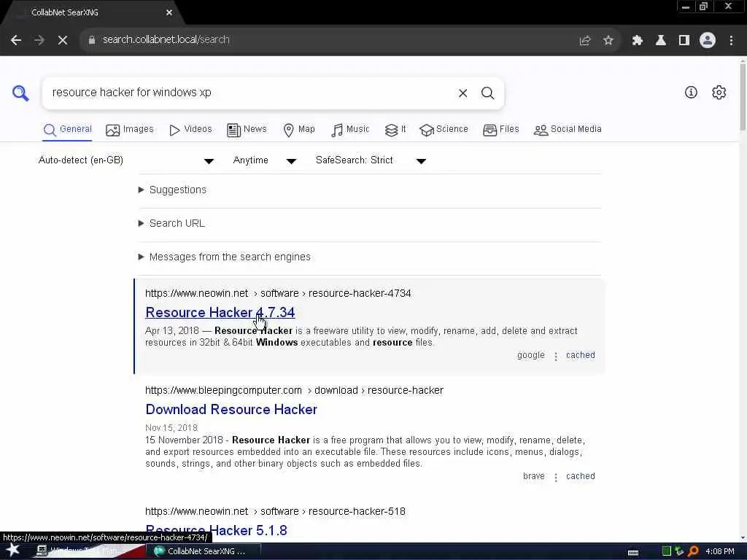Viewport: 747px width, 560px height.
Task: Switch to the Images tab
Action: (x=130, y=130)
